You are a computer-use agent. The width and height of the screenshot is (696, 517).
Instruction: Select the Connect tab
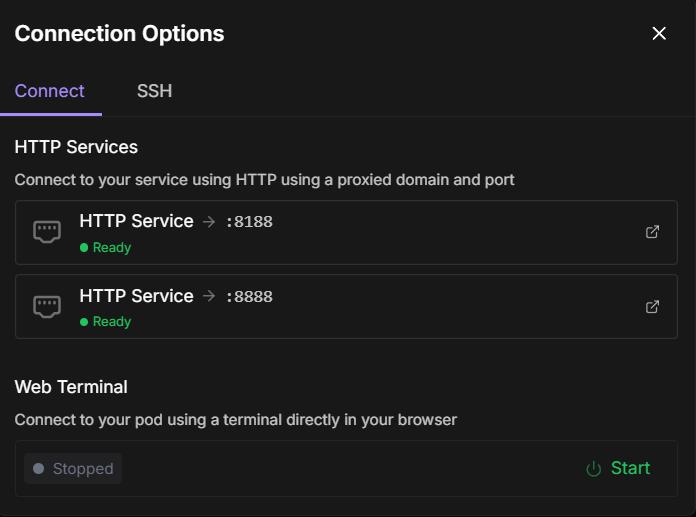(50, 91)
